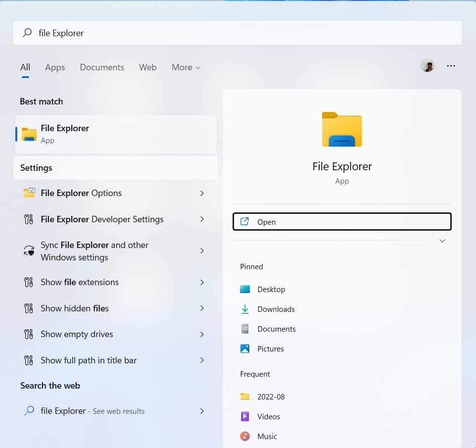Expand File Explorer Options arrow
Viewport: 476px width, 448px height.
point(202,194)
